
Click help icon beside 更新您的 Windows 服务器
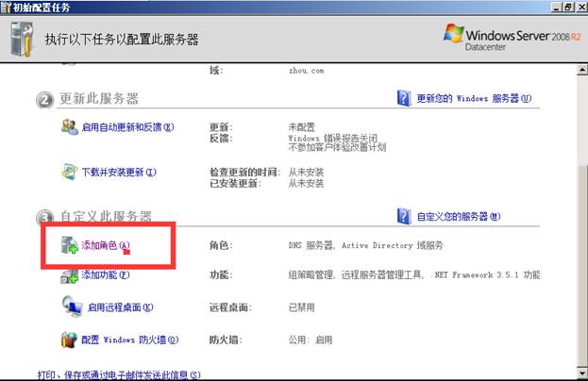[x=404, y=98]
